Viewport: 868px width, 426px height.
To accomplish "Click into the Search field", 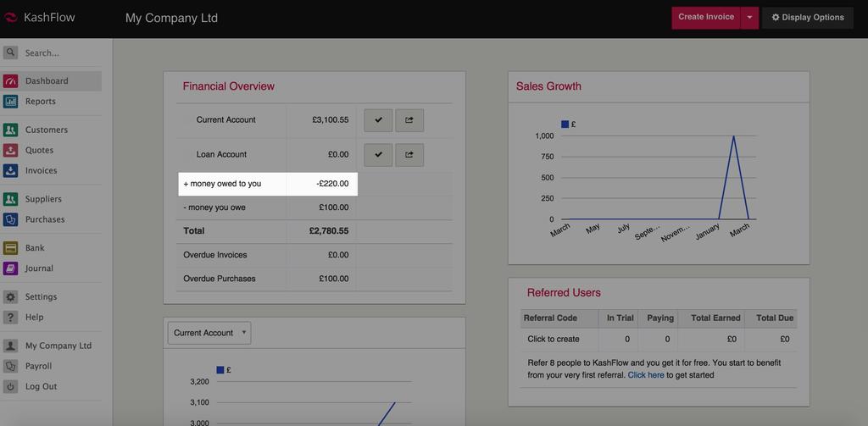I will click(59, 53).
